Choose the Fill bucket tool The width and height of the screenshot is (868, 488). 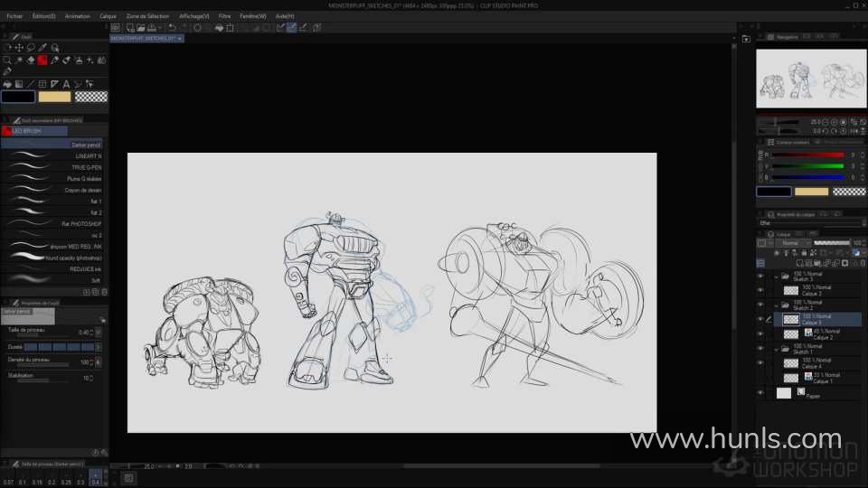(7, 84)
